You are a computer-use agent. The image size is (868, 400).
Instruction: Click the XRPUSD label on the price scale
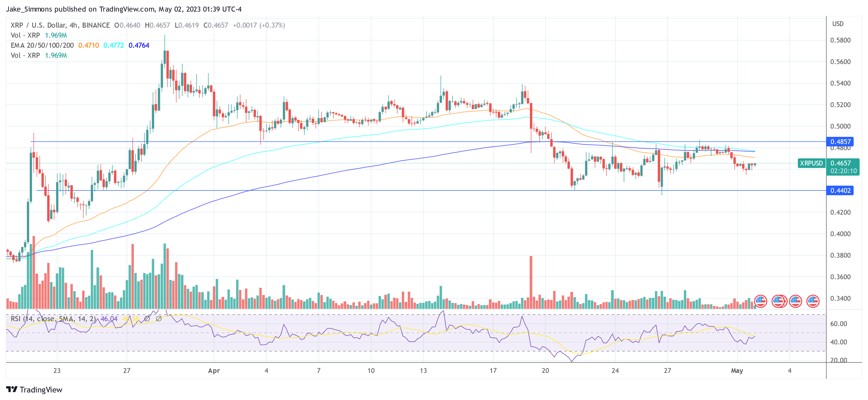click(812, 163)
